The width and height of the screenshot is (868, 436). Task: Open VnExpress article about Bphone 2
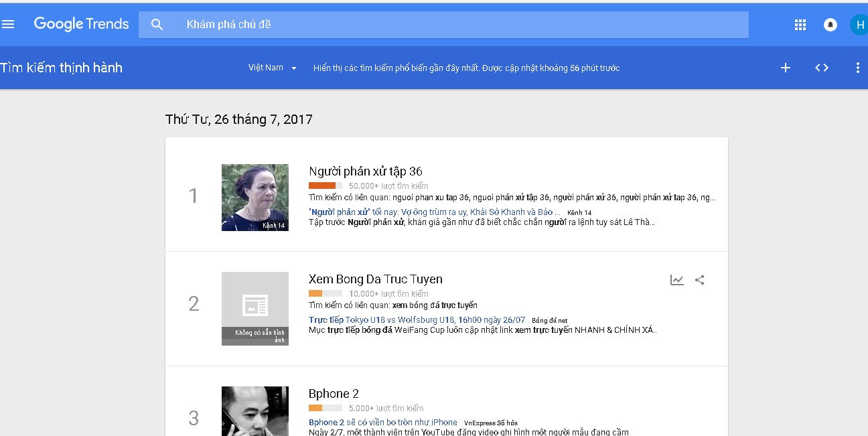tap(383, 423)
